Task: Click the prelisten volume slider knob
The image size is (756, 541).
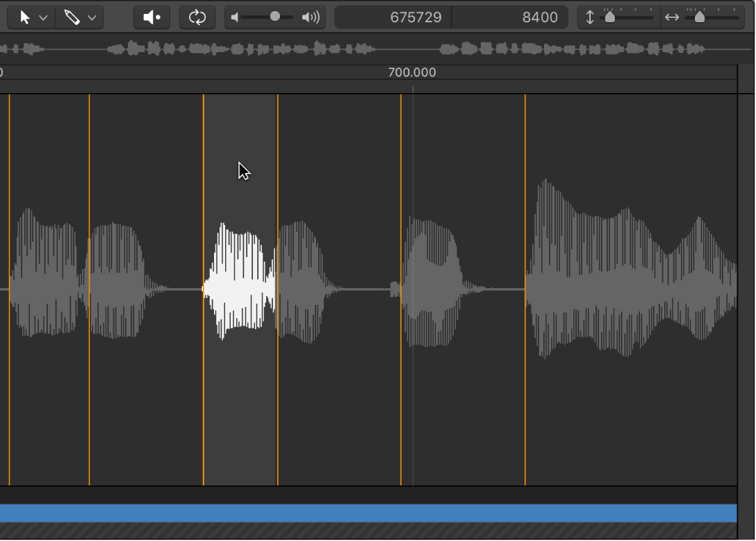Action: 275,17
